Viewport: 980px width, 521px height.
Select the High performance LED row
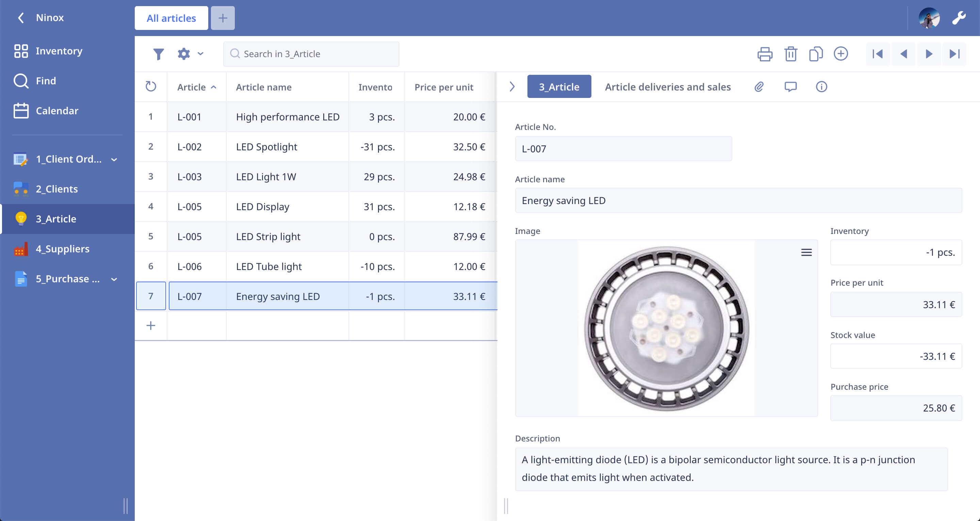pos(316,117)
